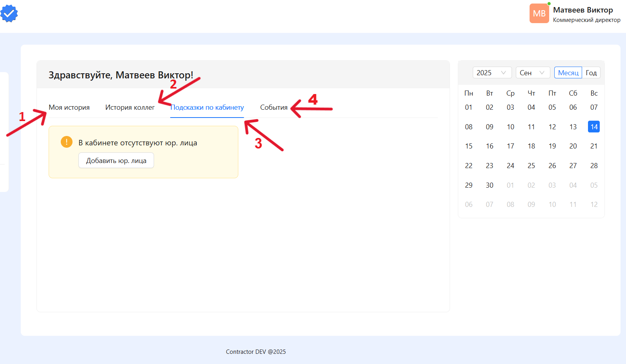This screenshot has width=626, height=364.
Task: Switch to История коллег tab
Action: [x=130, y=107]
